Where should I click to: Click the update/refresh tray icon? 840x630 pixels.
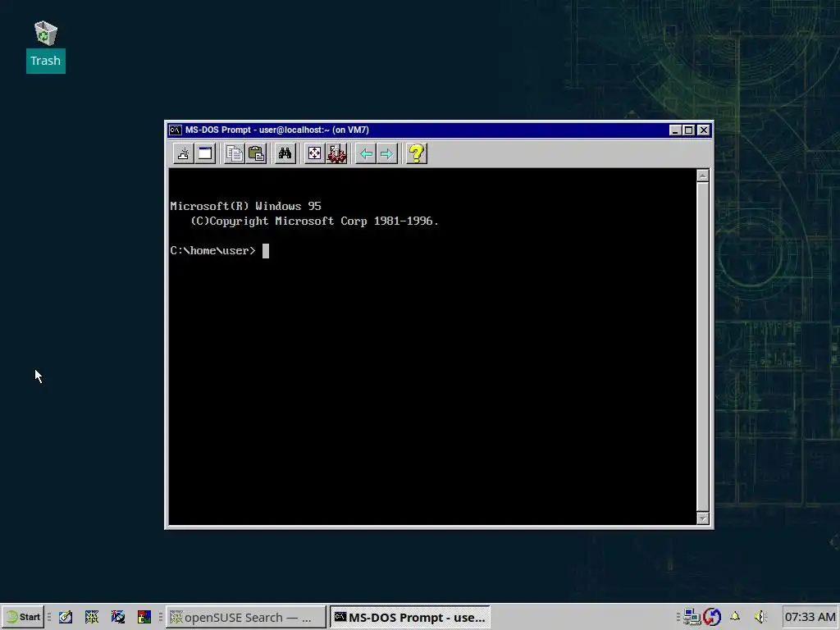[x=713, y=617]
